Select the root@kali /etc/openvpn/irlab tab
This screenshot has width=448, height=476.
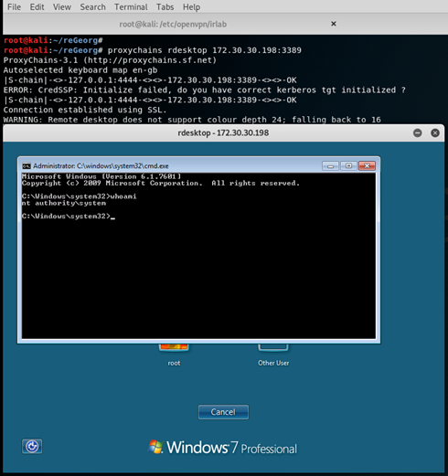pos(173,24)
